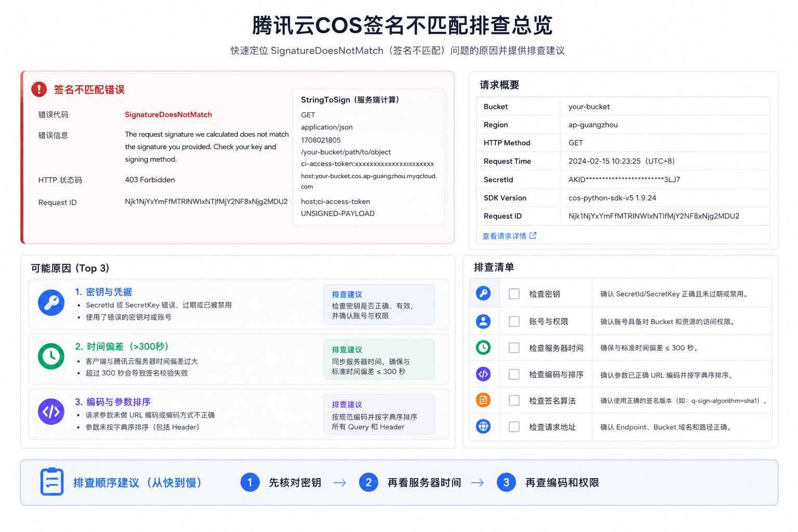Click the Request ID value in the error panel
Viewport: 798px width, 532px height.
[206, 202]
